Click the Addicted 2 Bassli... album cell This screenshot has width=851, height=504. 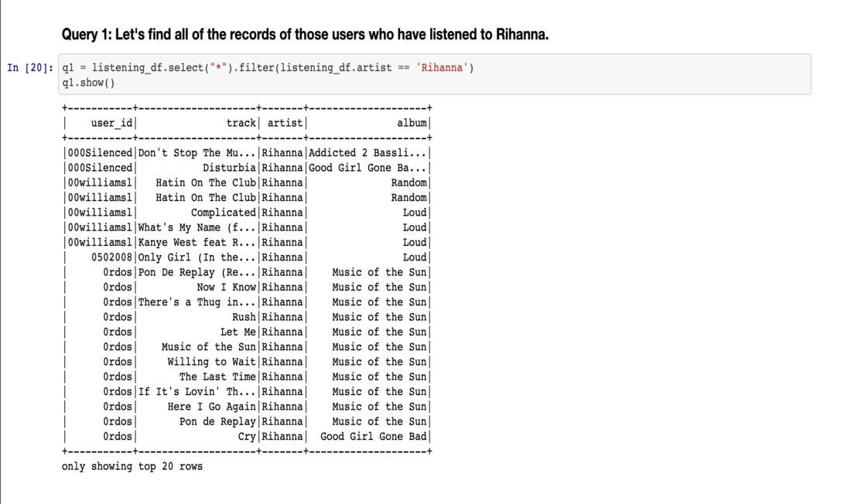pyautogui.click(x=367, y=153)
